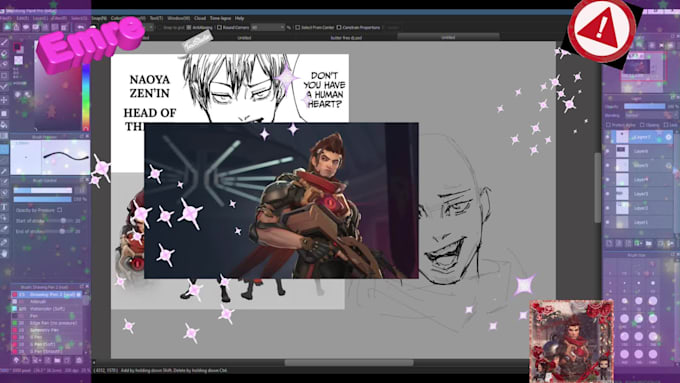Select Airbrush in the brush list
Viewport: 680px width, 383px height.
pos(46,301)
